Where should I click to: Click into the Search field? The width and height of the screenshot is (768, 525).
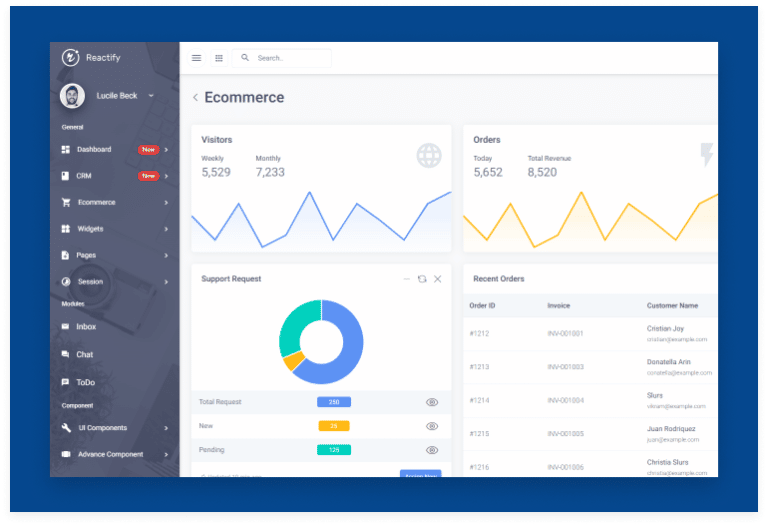(x=282, y=58)
